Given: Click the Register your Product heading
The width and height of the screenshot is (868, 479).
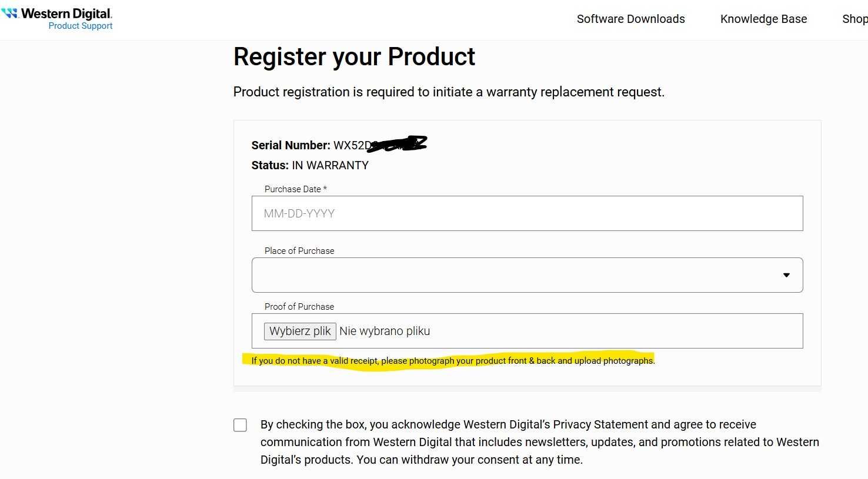Looking at the screenshot, I should 354,57.
